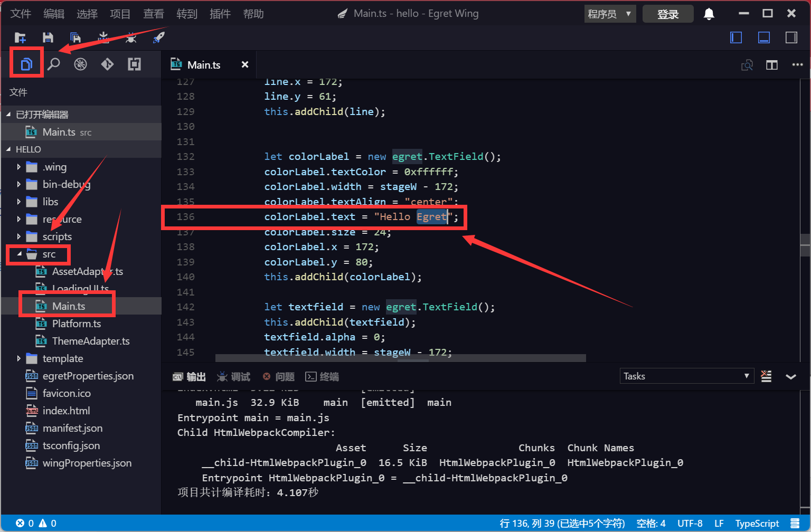Collapse the src folder
This screenshot has width=811, height=532.
(19, 254)
